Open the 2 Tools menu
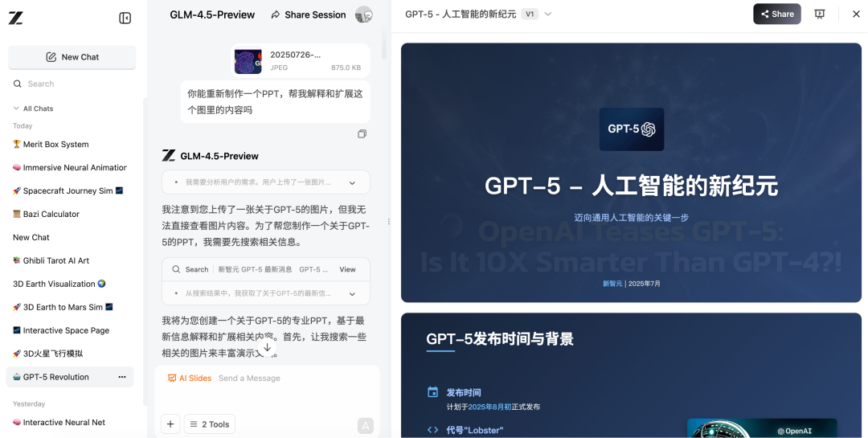 coord(210,424)
